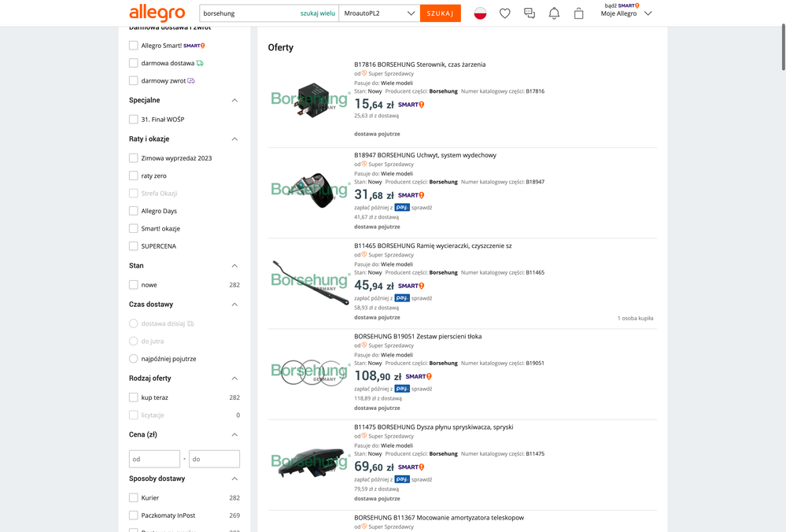Viewport: 786px width, 532px height.
Task: Click Smart badge next to 69,60 zł price
Action: click(x=411, y=467)
